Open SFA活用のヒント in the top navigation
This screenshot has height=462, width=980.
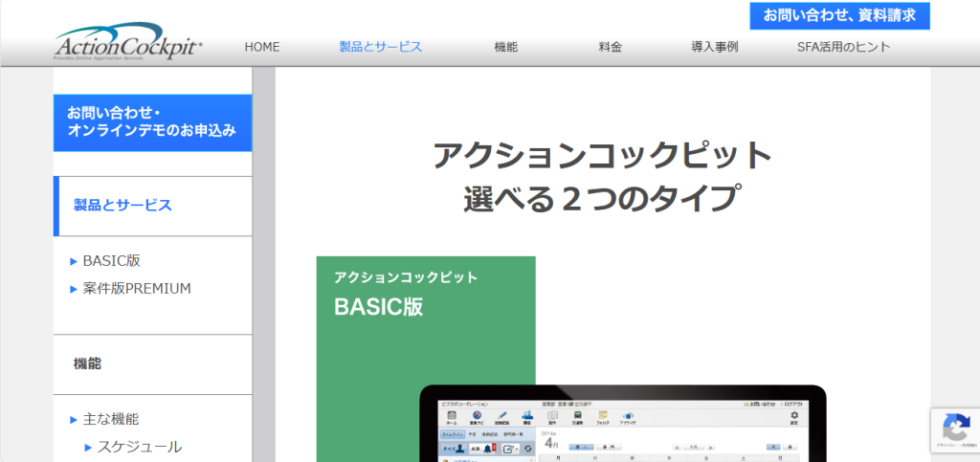tap(844, 47)
